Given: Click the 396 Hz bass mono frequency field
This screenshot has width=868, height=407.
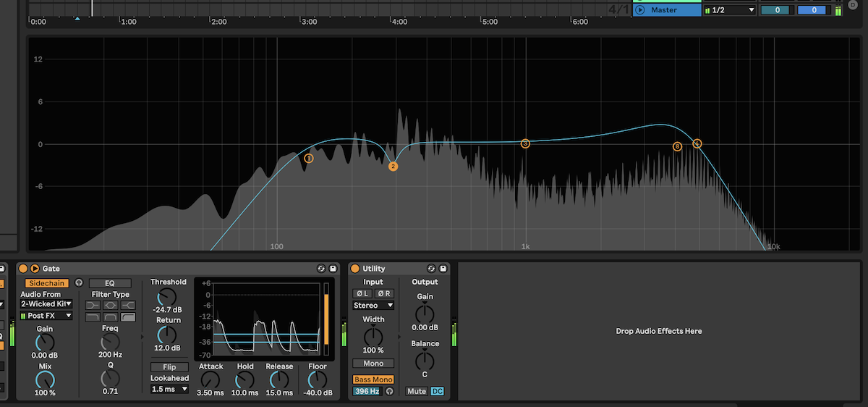Looking at the screenshot, I should pos(367,392).
